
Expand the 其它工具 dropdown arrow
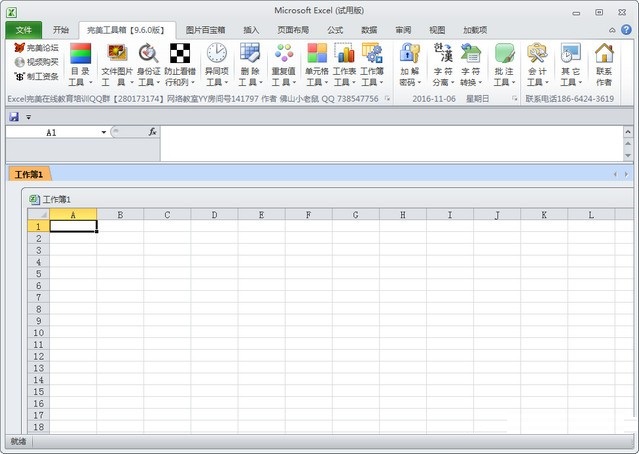click(x=580, y=83)
